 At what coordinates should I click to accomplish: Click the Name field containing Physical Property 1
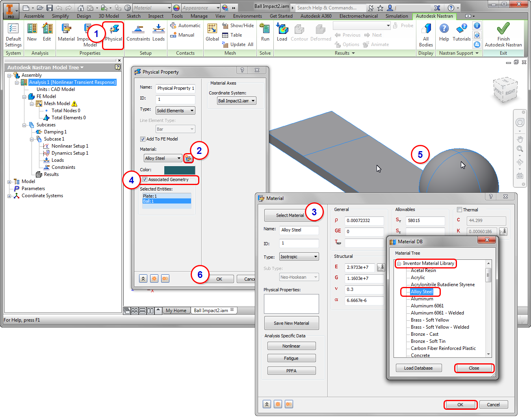pyautogui.click(x=175, y=88)
